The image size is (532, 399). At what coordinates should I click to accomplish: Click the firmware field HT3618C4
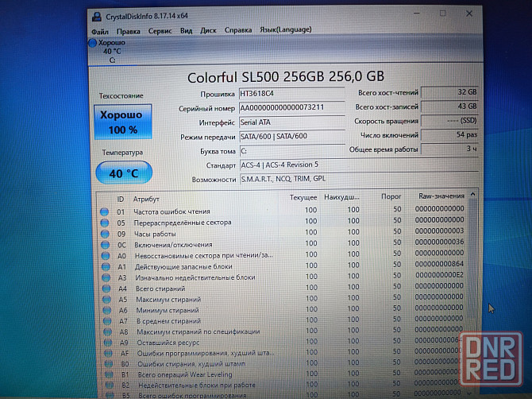[x=291, y=93]
